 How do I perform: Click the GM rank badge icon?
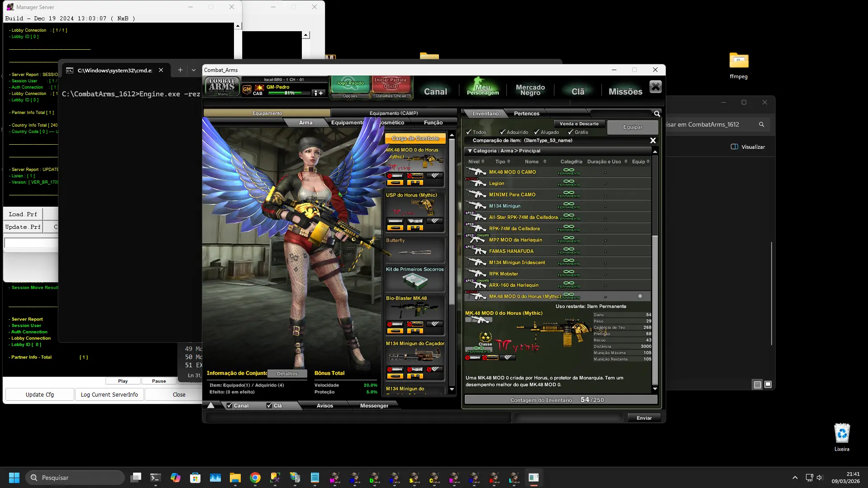[x=247, y=90]
